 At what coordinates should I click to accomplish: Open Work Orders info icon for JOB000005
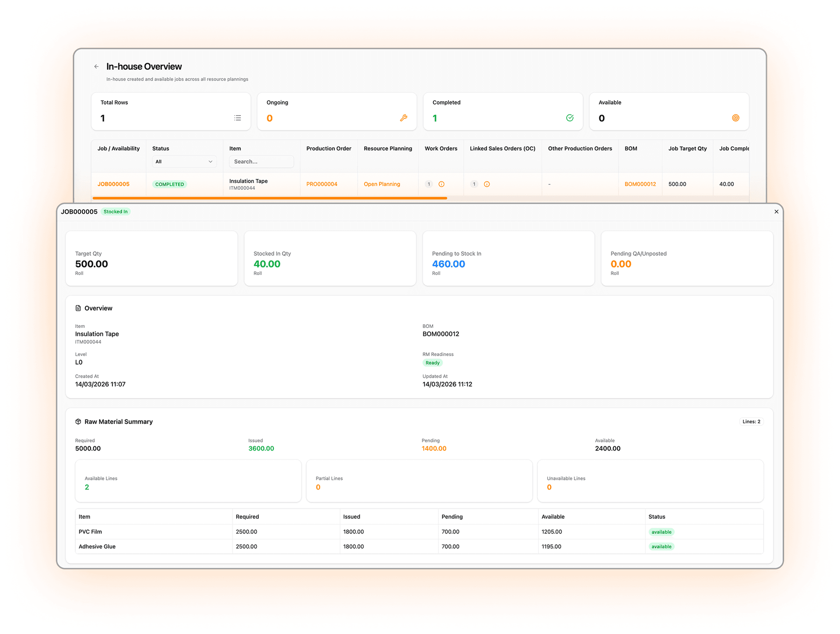[x=441, y=184]
